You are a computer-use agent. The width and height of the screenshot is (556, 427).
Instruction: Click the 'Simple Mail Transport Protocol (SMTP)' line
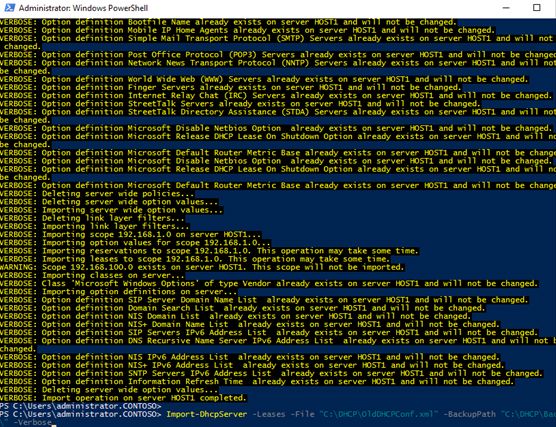point(278,38)
